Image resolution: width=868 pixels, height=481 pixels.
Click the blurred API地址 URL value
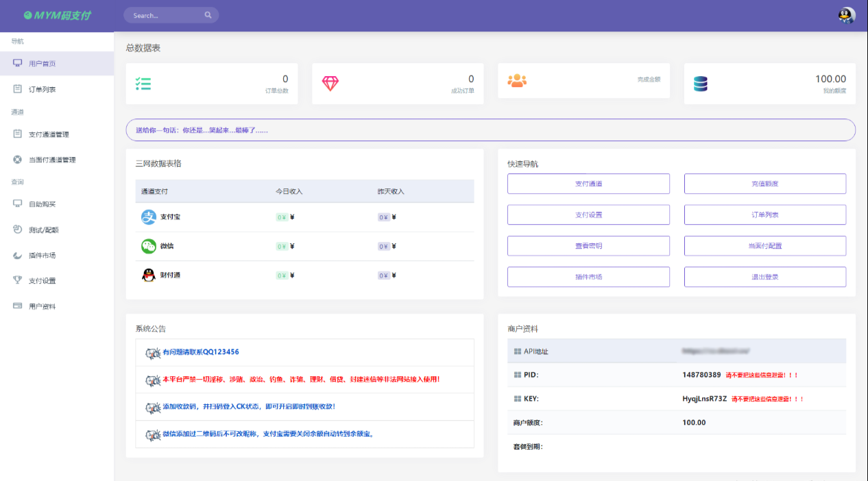pyautogui.click(x=716, y=351)
